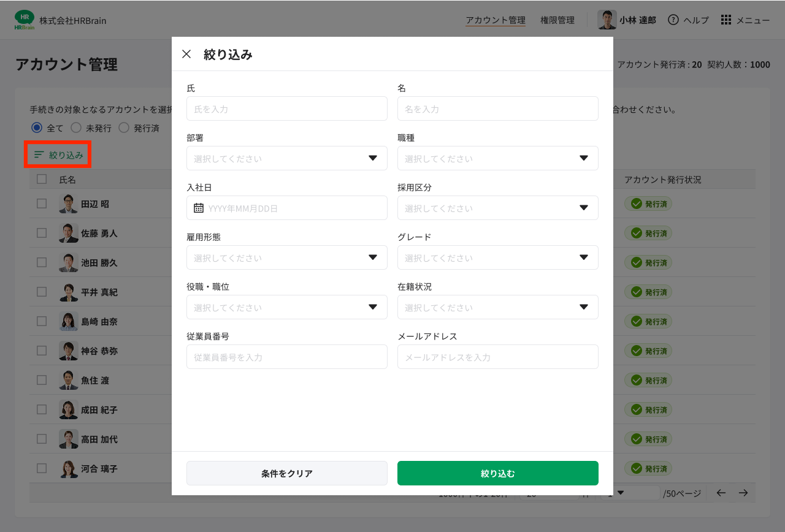785x532 pixels.
Task: Open the 部署 dropdown
Action: click(286, 158)
